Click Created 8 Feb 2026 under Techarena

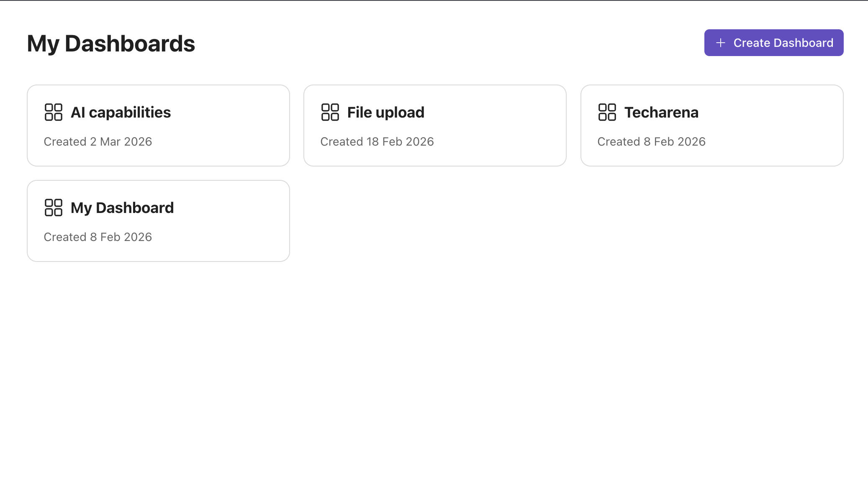tap(651, 141)
